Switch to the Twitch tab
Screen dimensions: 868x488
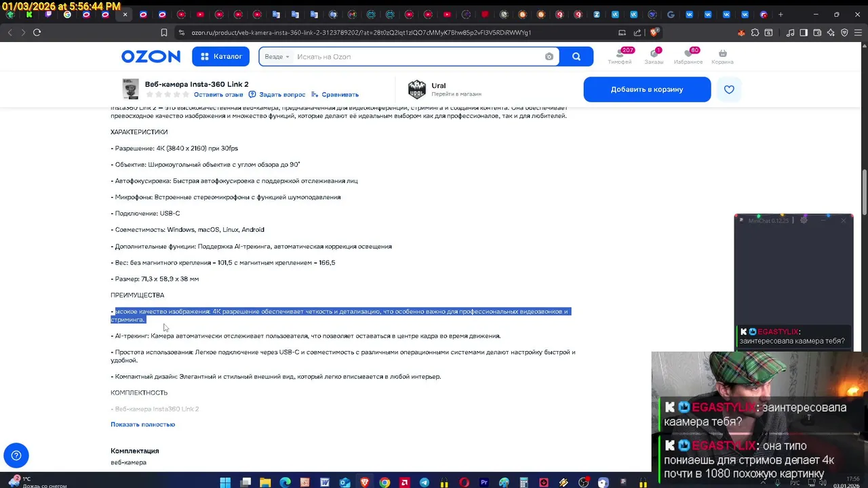pyautogui.click(x=48, y=14)
